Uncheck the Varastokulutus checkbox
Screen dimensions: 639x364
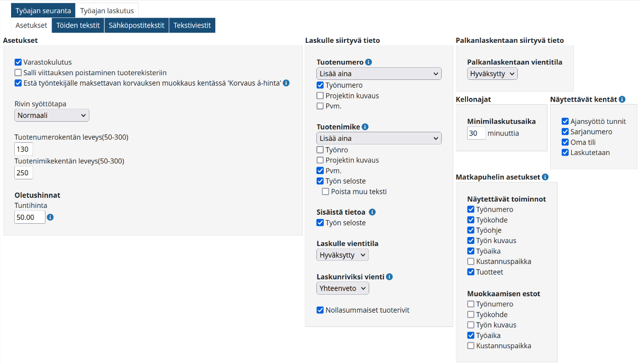18,62
